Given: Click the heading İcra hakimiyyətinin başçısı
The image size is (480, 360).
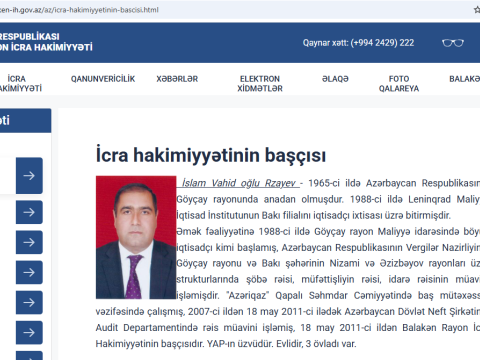Looking at the screenshot, I should (211, 155).
